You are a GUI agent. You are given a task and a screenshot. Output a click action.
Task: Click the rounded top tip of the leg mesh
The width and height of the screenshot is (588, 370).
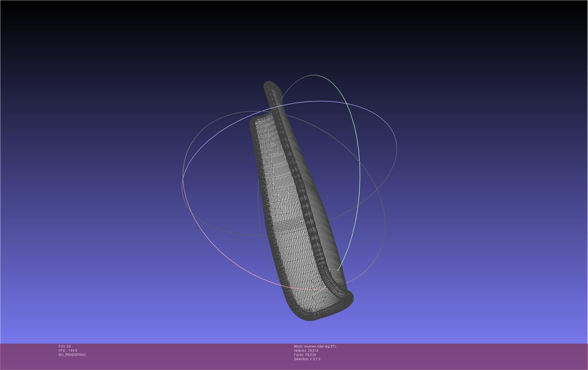(270, 84)
